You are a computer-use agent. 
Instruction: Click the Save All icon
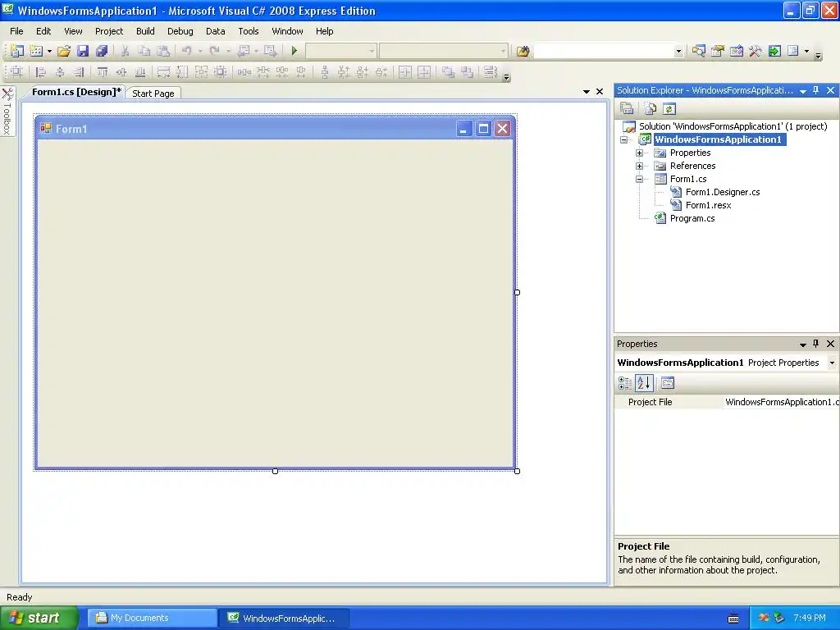coord(101,51)
